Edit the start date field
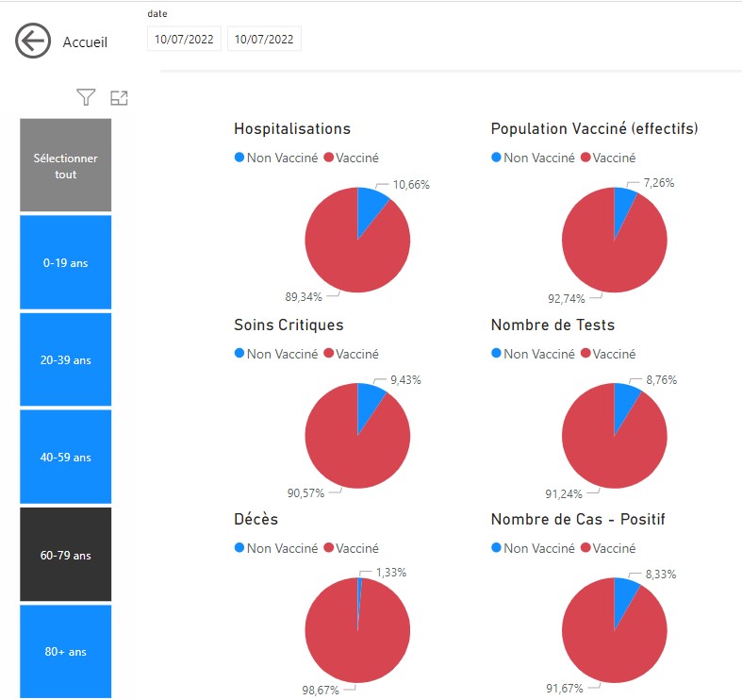The width and height of the screenshot is (742, 700). (x=184, y=40)
